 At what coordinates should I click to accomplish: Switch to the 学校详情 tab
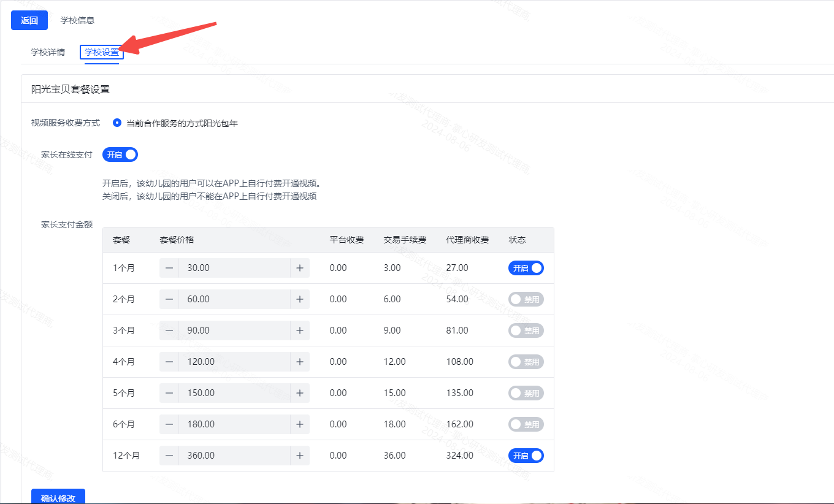pos(48,52)
